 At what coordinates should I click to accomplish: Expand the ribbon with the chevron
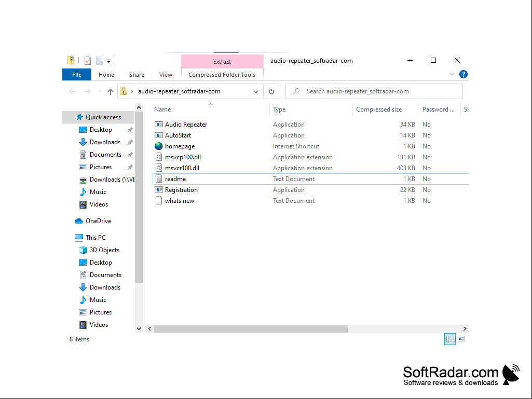point(452,74)
